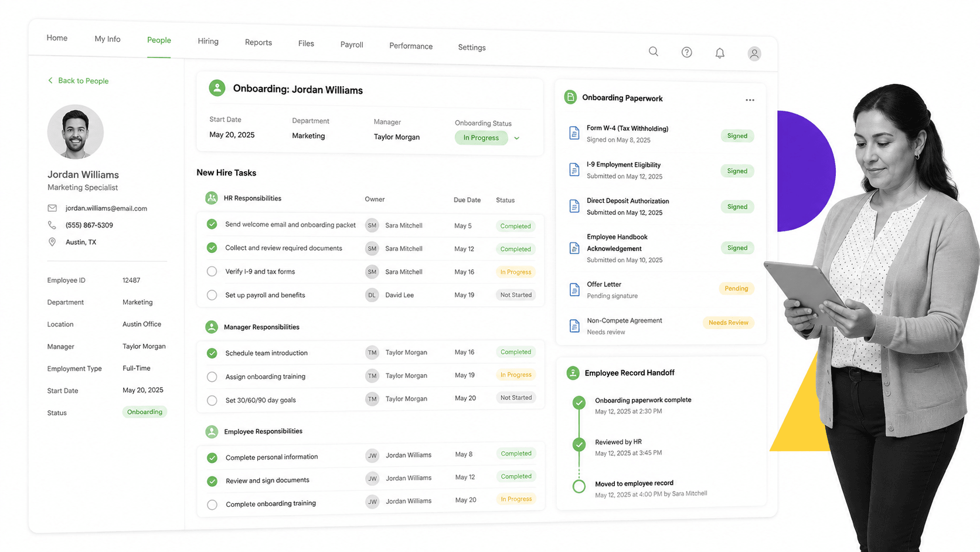This screenshot has width=980, height=552.
Task: Mark Set 30/60/90 day goals complete
Action: pyautogui.click(x=212, y=401)
